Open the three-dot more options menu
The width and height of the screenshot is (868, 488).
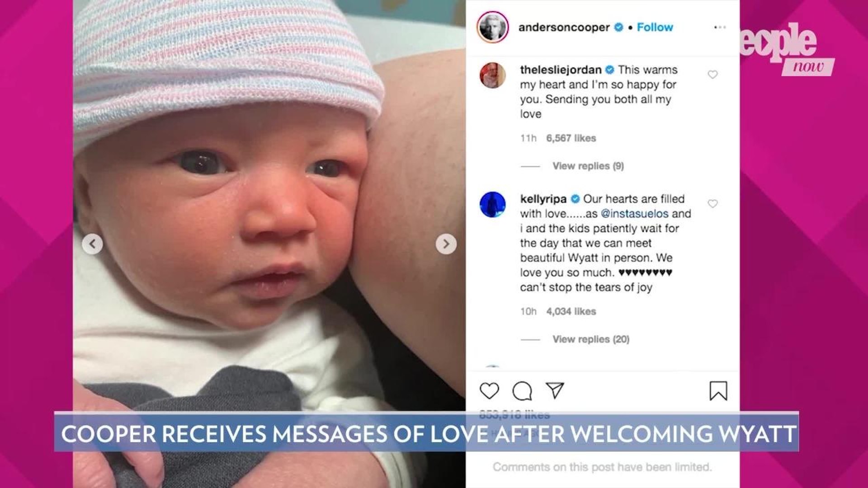click(720, 28)
